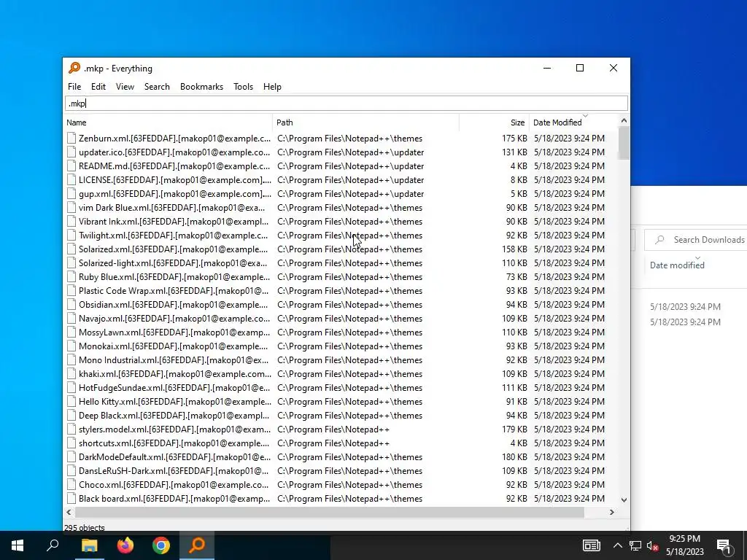This screenshot has width=747, height=560.
Task: Click the file icon of Plastic Code Wrap.xml
Action: point(71,290)
